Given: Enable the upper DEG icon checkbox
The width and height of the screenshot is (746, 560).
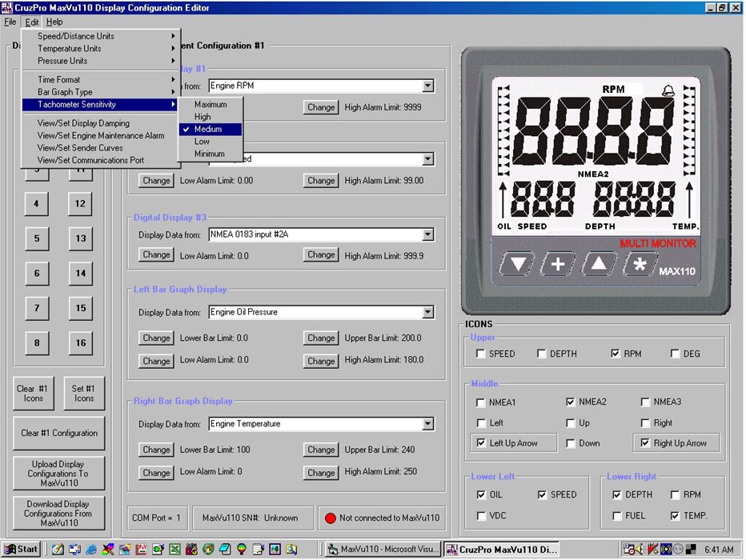Looking at the screenshot, I should (x=675, y=354).
